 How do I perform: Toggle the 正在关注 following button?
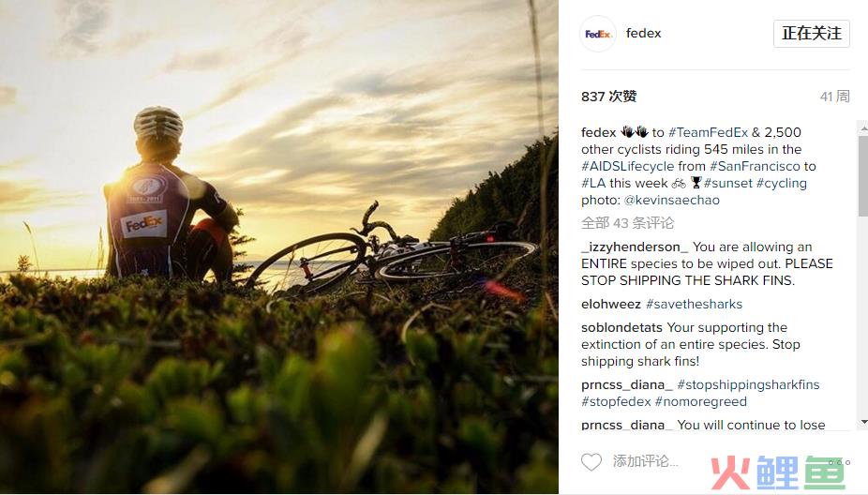(812, 34)
